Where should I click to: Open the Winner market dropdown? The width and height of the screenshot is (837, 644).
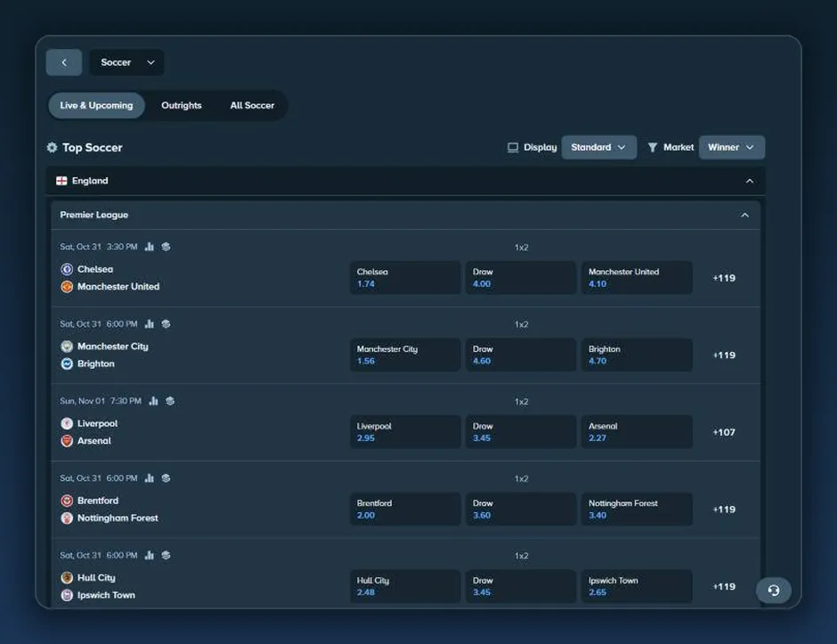click(x=732, y=147)
